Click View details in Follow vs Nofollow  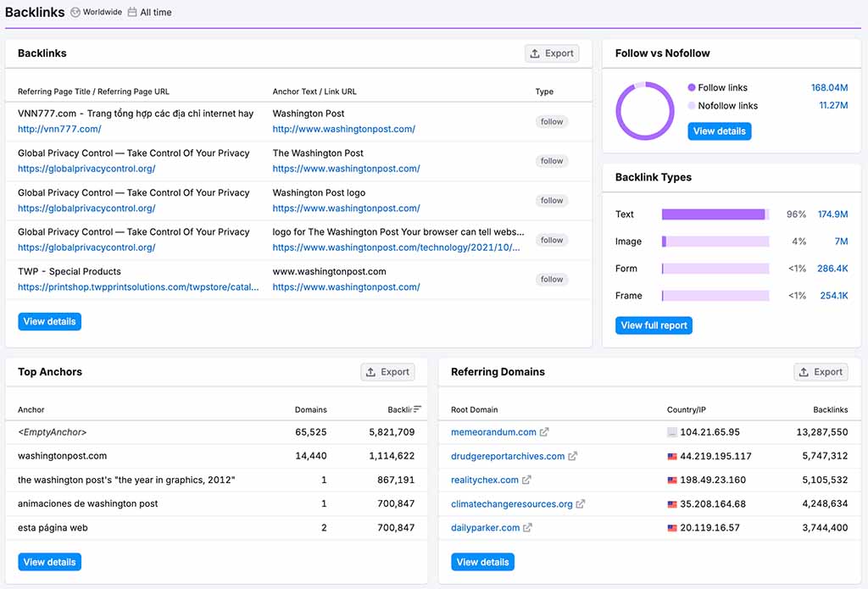pos(719,131)
